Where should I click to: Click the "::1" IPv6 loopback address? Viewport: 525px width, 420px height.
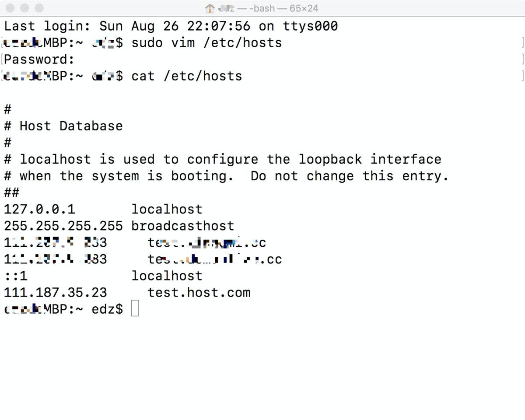15,276
